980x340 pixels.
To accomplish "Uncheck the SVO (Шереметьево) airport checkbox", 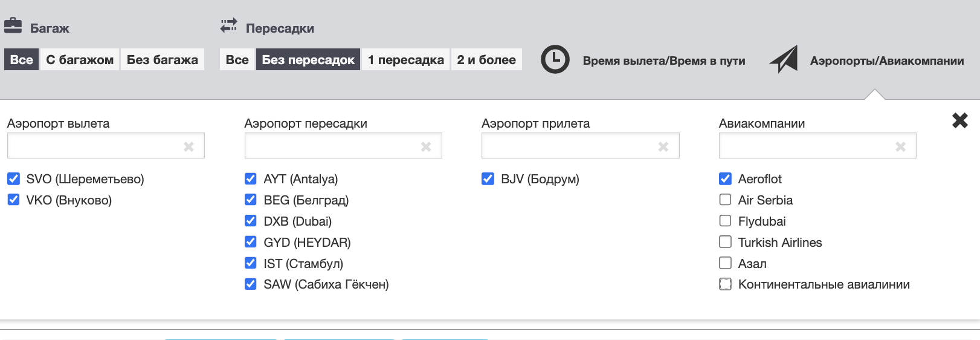I will point(13,179).
